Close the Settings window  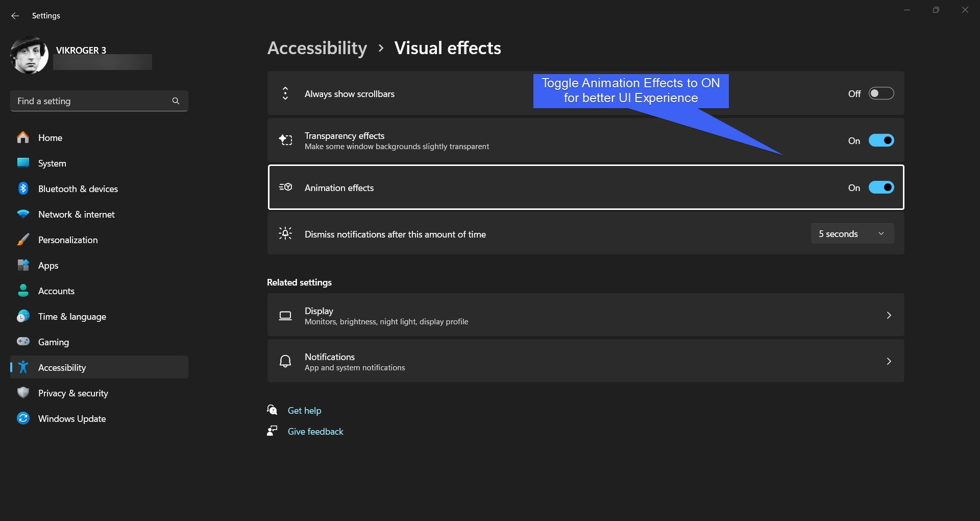[965, 10]
